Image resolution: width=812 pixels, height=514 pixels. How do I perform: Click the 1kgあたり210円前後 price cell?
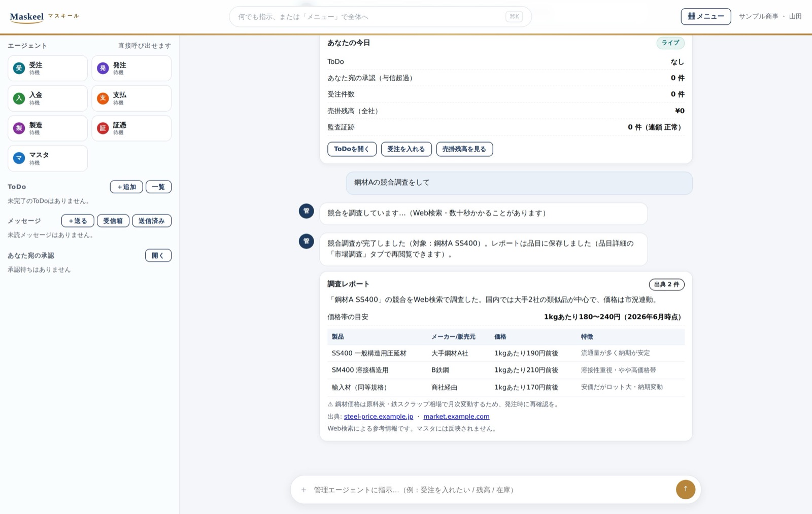click(x=526, y=370)
